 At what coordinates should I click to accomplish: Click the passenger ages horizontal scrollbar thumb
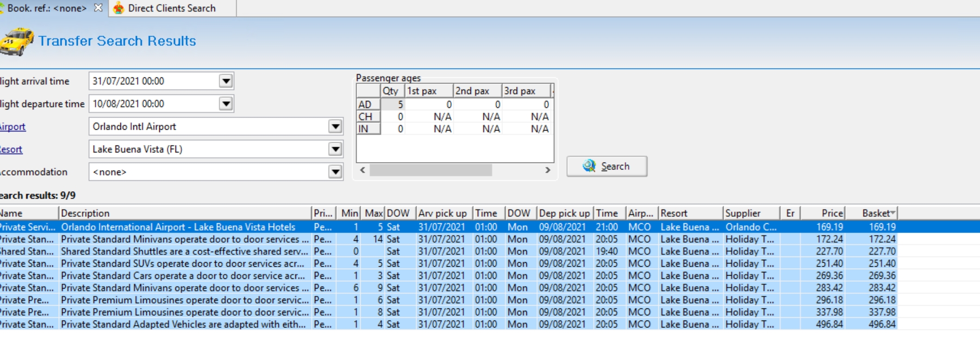[x=431, y=170]
